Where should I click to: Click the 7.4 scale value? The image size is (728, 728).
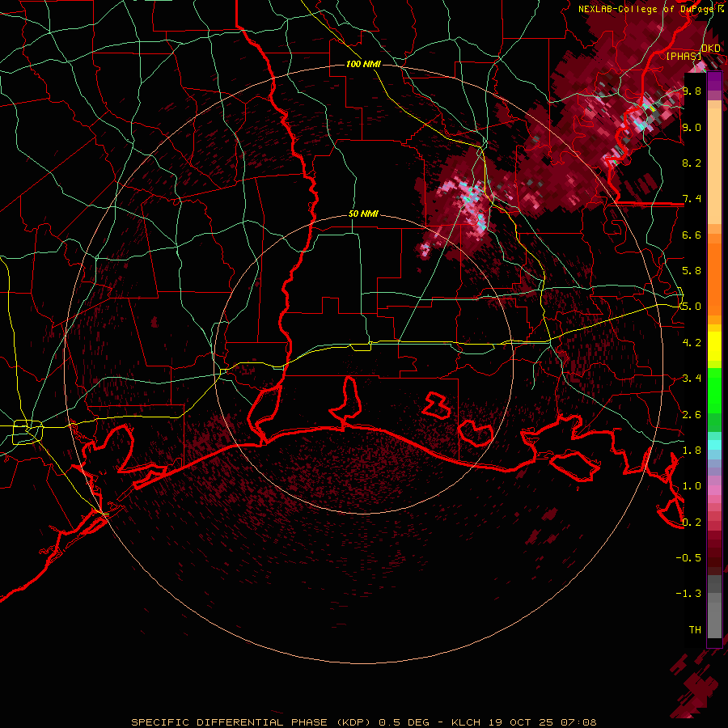692,199
